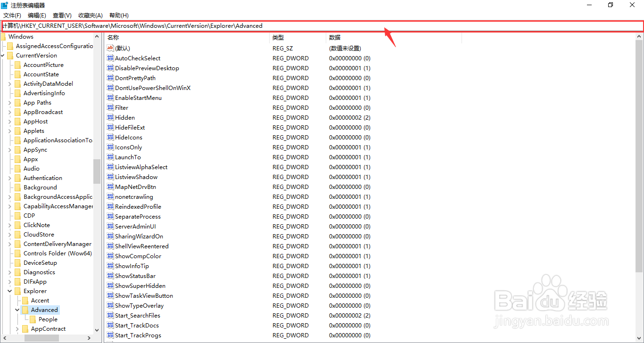Select the ServerAdminUI value name
This screenshot has width=644, height=343.
(x=135, y=226)
